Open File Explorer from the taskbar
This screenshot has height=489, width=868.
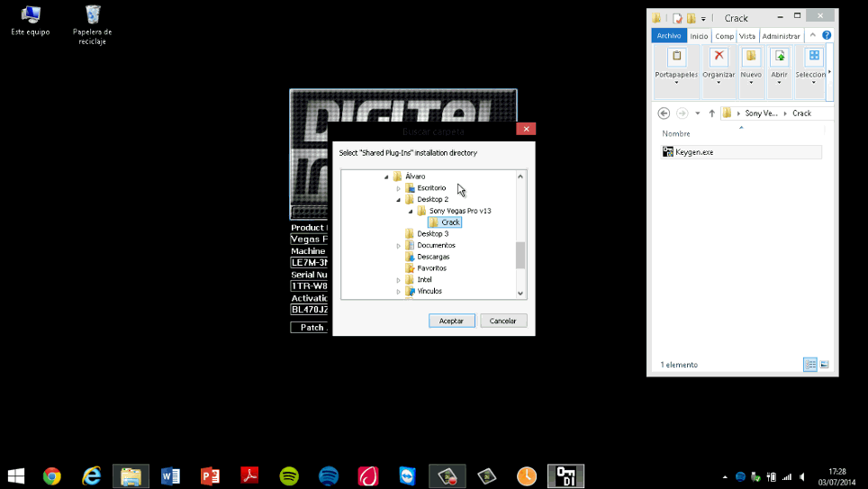pos(131,476)
